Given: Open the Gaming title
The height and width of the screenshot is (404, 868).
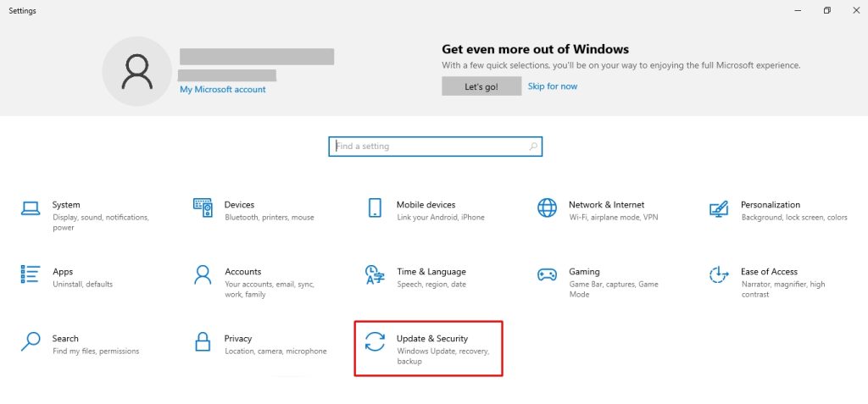Looking at the screenshot, I should (x=584, y=272).
